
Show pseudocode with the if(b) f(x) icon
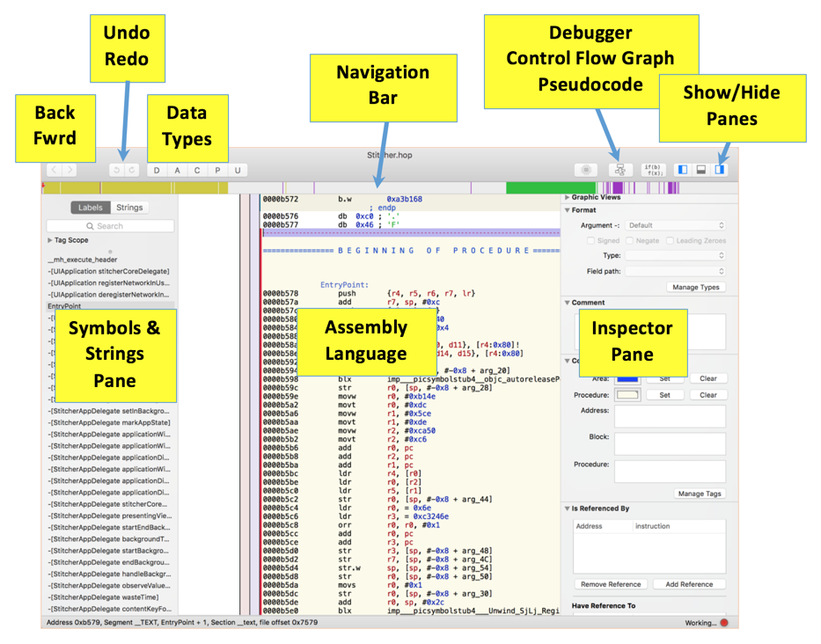(x=654, y=170)
